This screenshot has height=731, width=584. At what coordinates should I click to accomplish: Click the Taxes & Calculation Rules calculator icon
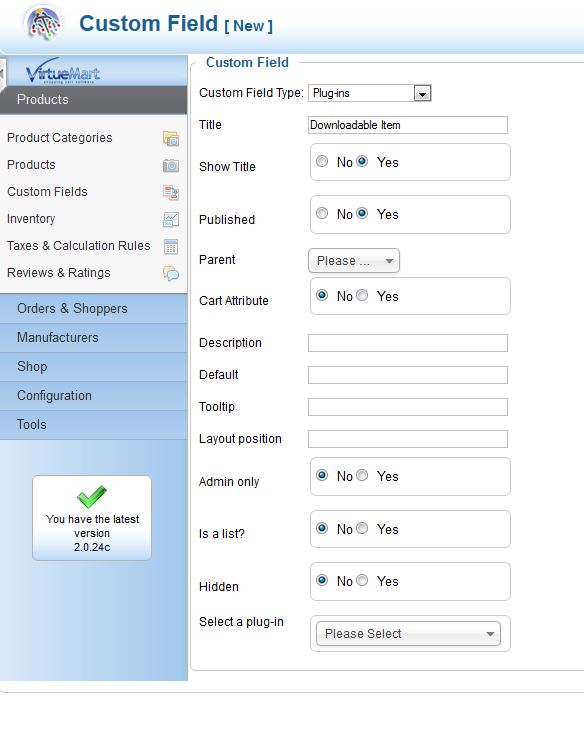click(171, 247)
